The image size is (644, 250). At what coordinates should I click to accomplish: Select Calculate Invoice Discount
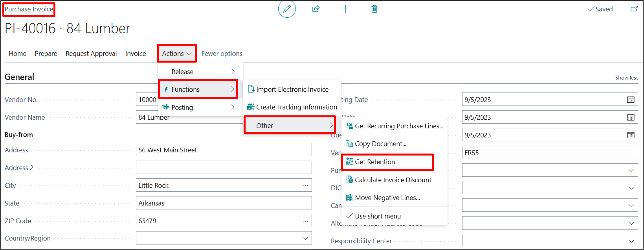(x=393, y=180)
